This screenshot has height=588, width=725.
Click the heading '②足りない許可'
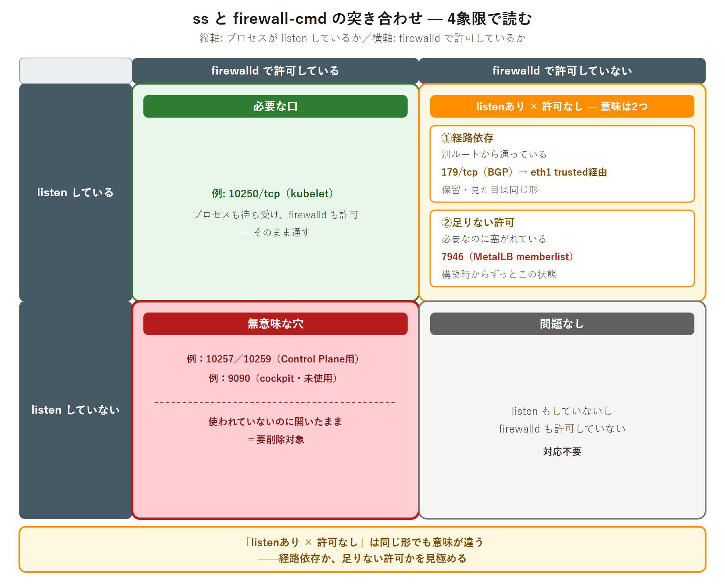click(478, 223)
